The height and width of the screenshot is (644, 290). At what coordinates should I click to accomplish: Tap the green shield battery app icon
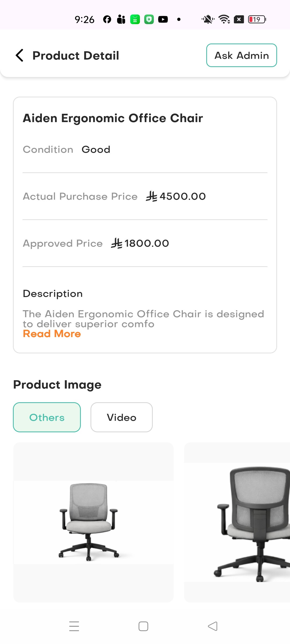pos(149,20)
